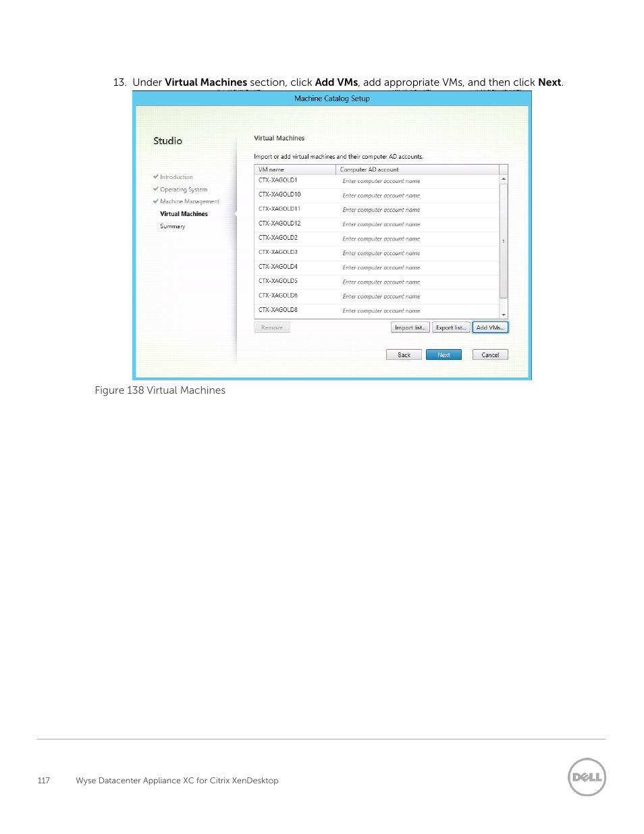Sort by Computer AD account column header
Viewport: 644px width, 834px height.
coord(417,170)
